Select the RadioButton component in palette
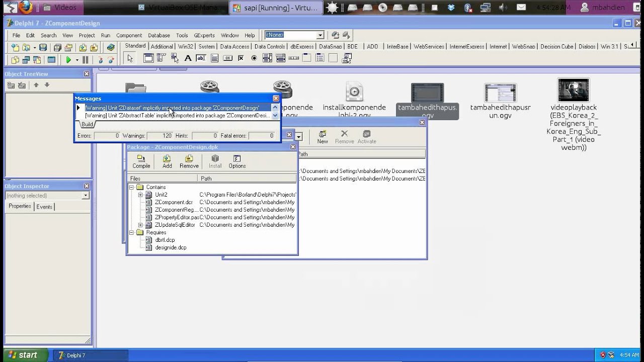The width and height of the screenshot is (644, 362). tap(254, 58)
